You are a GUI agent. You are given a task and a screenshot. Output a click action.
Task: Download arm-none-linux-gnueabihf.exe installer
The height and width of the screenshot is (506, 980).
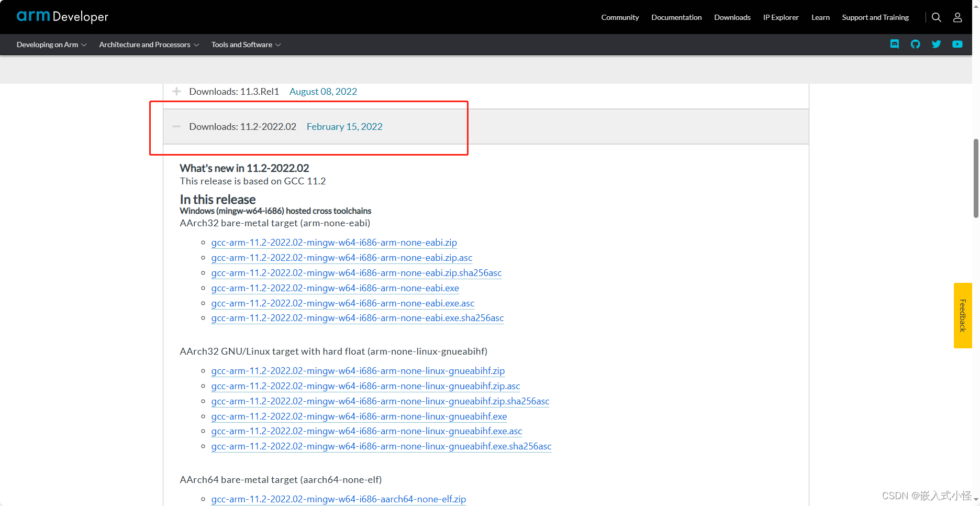pos(359,416)
